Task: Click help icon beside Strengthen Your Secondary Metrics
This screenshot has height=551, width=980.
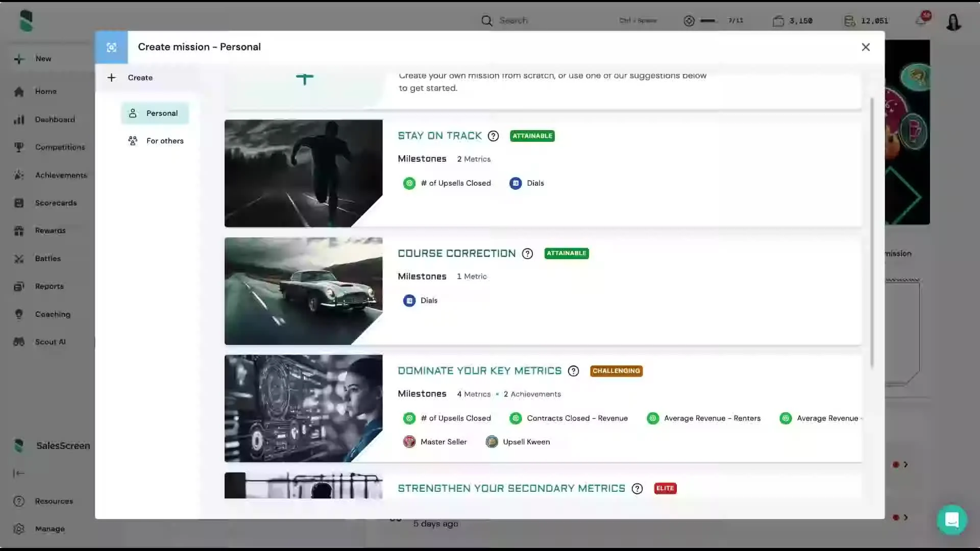Action: [637, 489]
